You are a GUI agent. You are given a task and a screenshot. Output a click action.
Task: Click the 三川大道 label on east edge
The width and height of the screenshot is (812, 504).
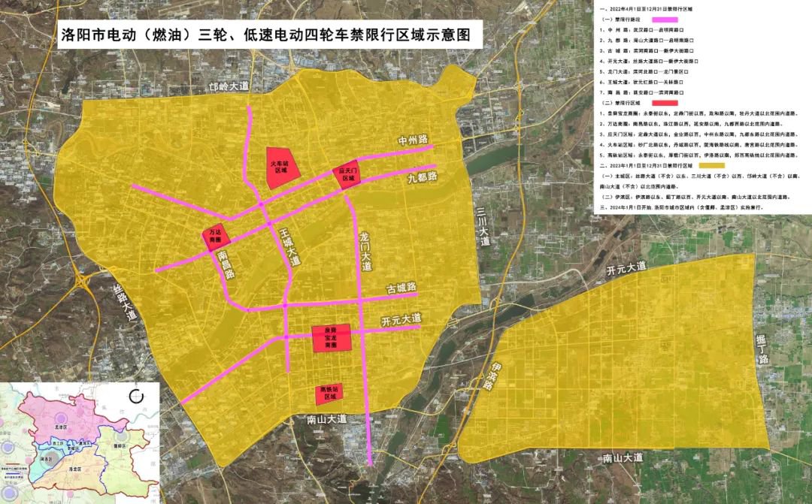point(482,226)
